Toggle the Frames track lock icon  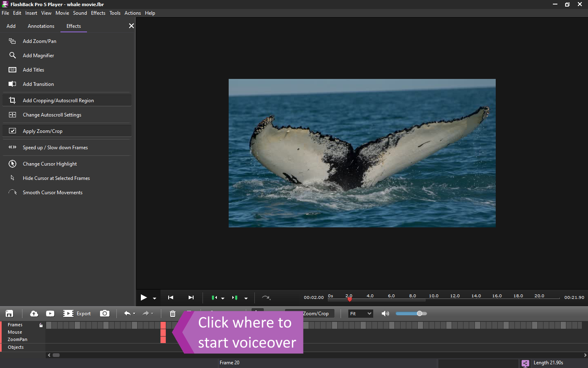pyautogui.click(x=41, y=325)
